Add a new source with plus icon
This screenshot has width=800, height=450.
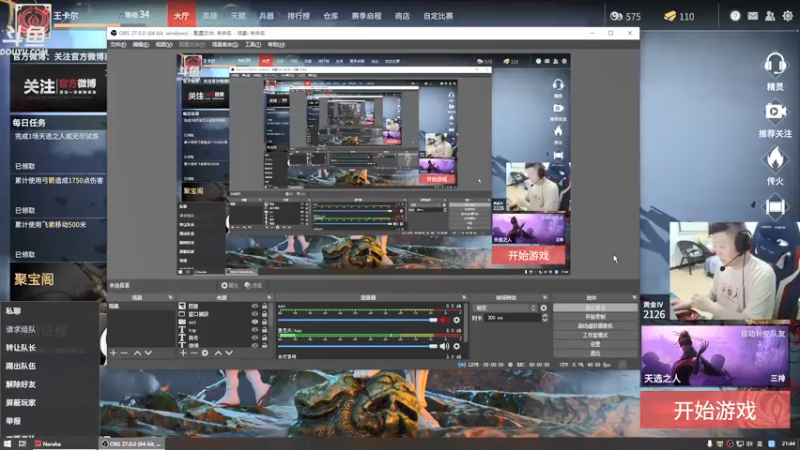(183, 353)
